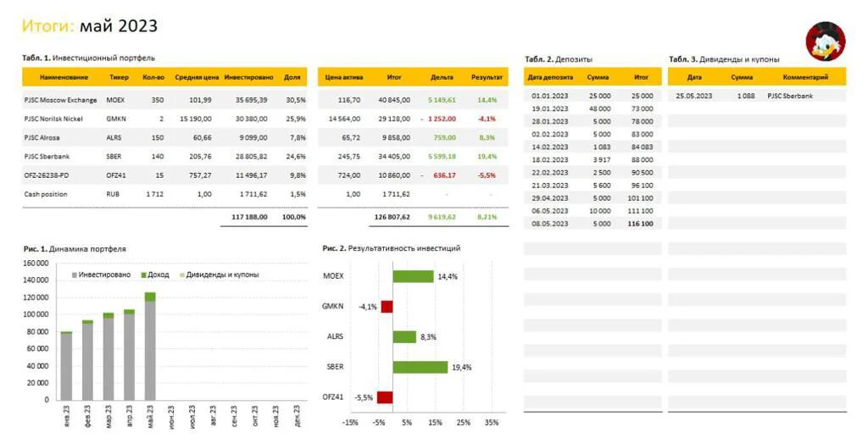Click the Кол-во column header
Screen dimensions: 868x444
(x=153, y=77)
